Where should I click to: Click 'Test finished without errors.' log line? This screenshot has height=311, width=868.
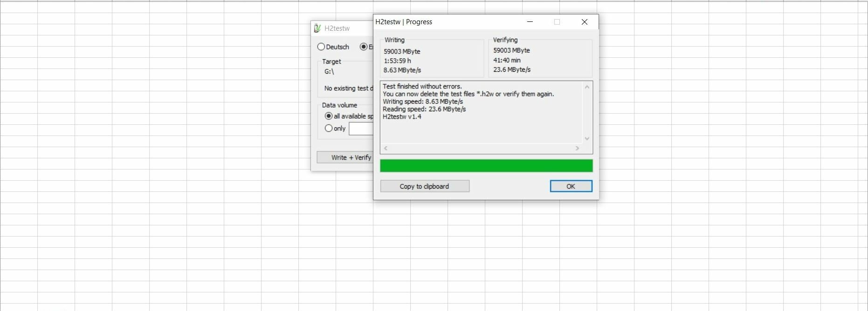coord(422,87)
